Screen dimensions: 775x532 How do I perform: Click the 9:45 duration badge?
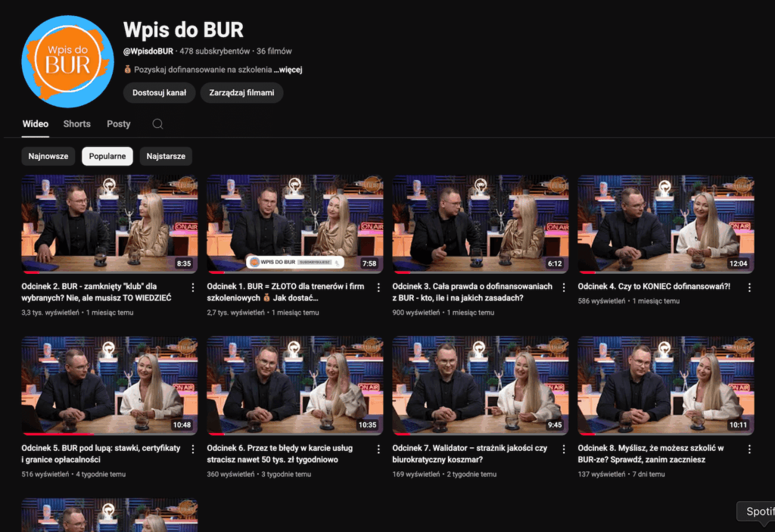555,425
